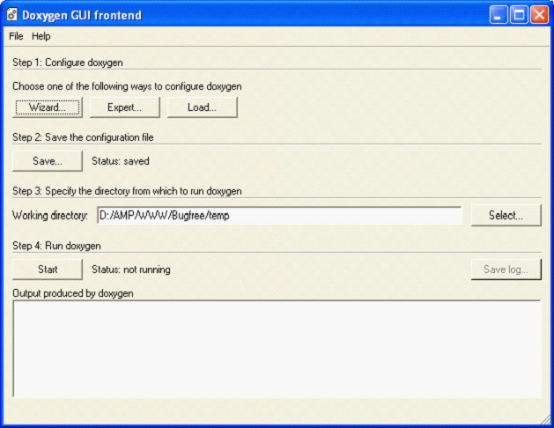Minimize the Doxygen GUI frontend window
Screen dimensions: 554x428
pos(498,15)
